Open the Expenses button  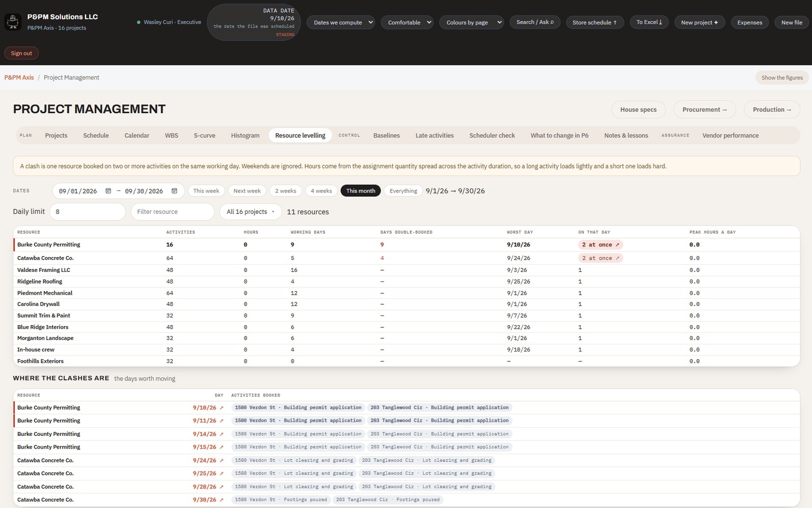click(x=750, y=22)
